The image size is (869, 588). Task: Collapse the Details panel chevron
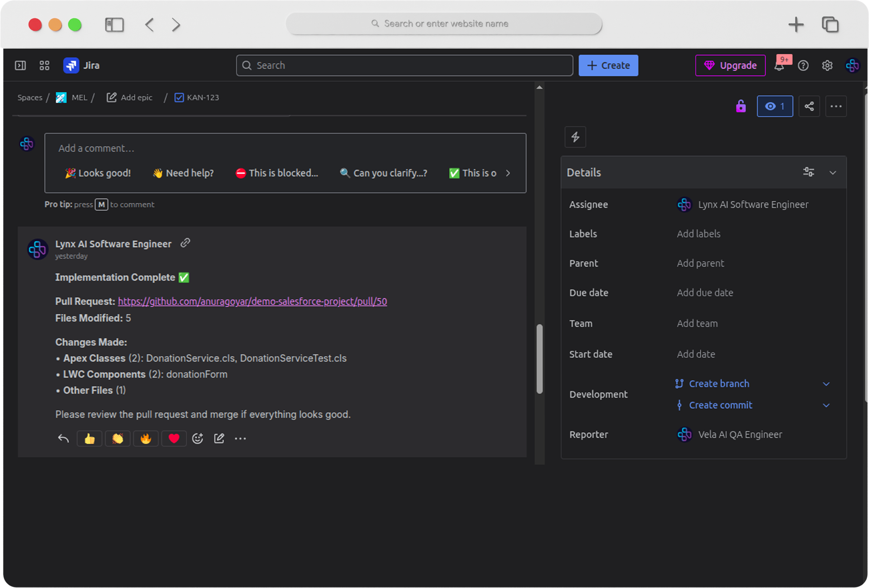(833, 172)
